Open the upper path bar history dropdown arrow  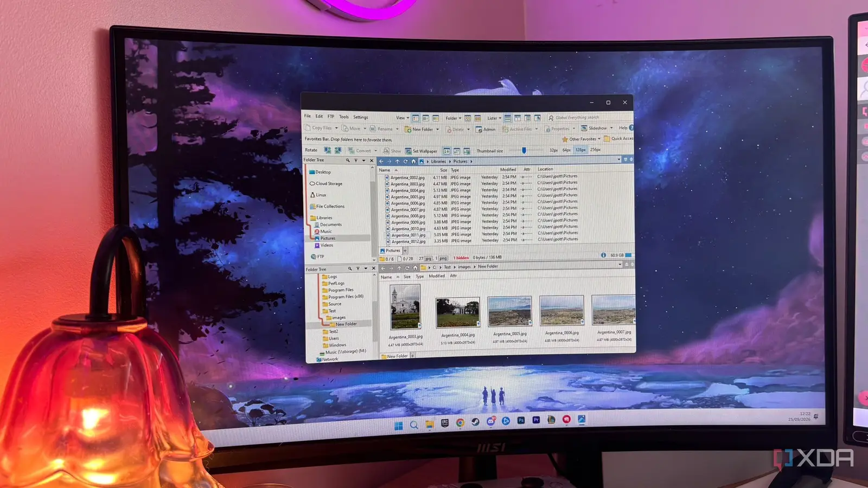click(619, 159)
